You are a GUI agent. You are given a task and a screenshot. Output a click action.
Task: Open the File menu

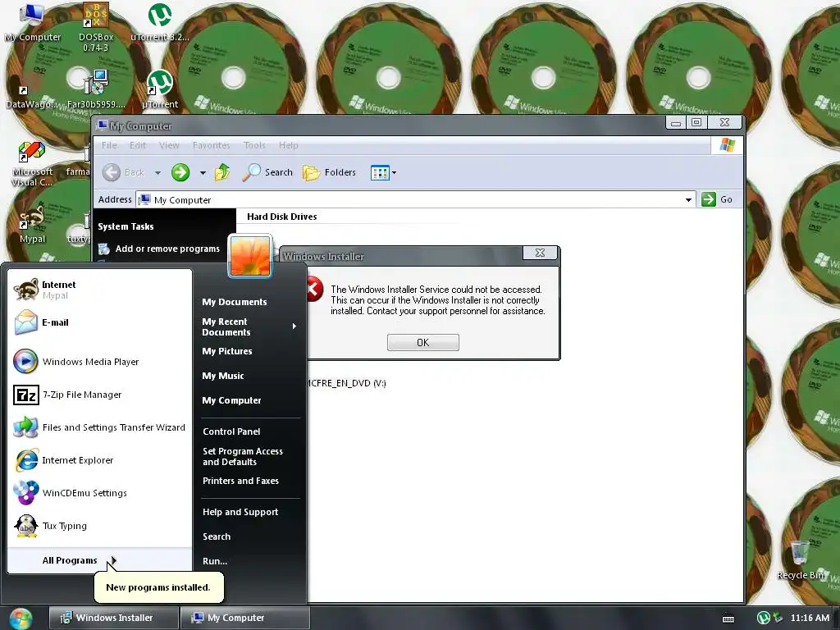[x=109, y=145]
